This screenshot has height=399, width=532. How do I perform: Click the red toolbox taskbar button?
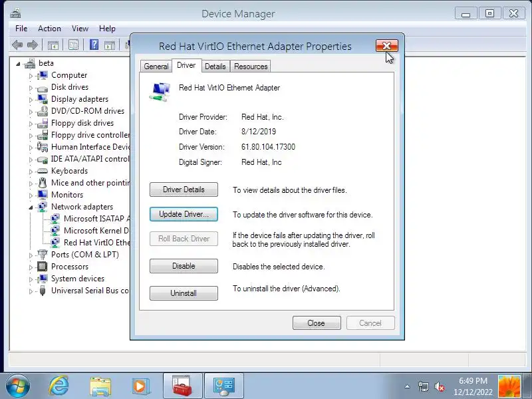click(182, 386)
